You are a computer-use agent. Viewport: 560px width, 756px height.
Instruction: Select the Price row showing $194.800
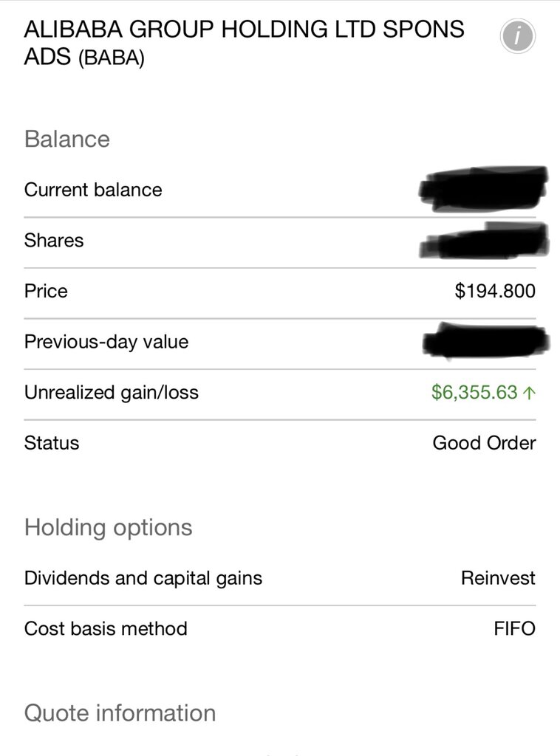click(x=280, y=292)
